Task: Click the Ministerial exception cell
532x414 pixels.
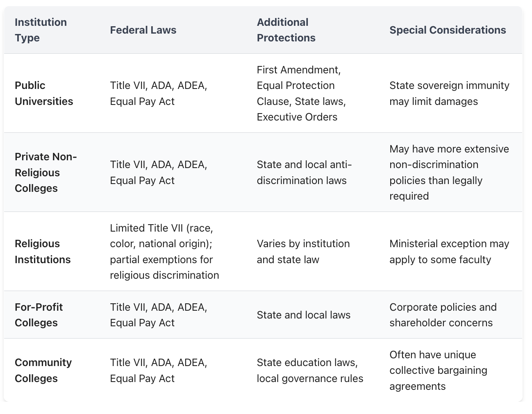Action: point(449,251)
